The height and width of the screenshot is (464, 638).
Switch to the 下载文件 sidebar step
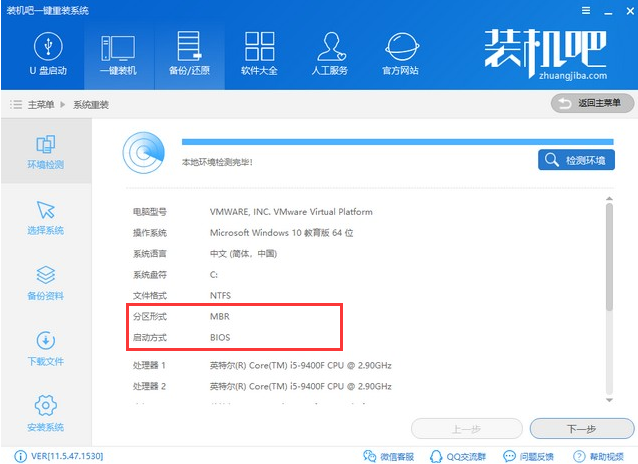coord(45,347)
